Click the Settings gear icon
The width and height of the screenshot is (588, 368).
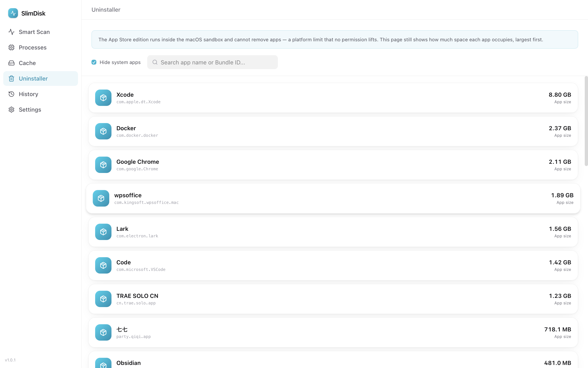point(11,110)
